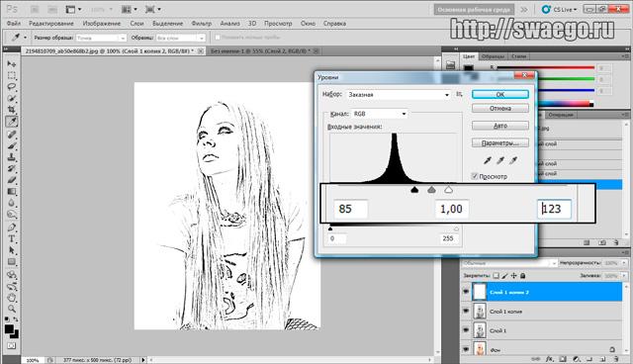Select the Hand tool
Screen dimensions: 633x364
[11, 298]
